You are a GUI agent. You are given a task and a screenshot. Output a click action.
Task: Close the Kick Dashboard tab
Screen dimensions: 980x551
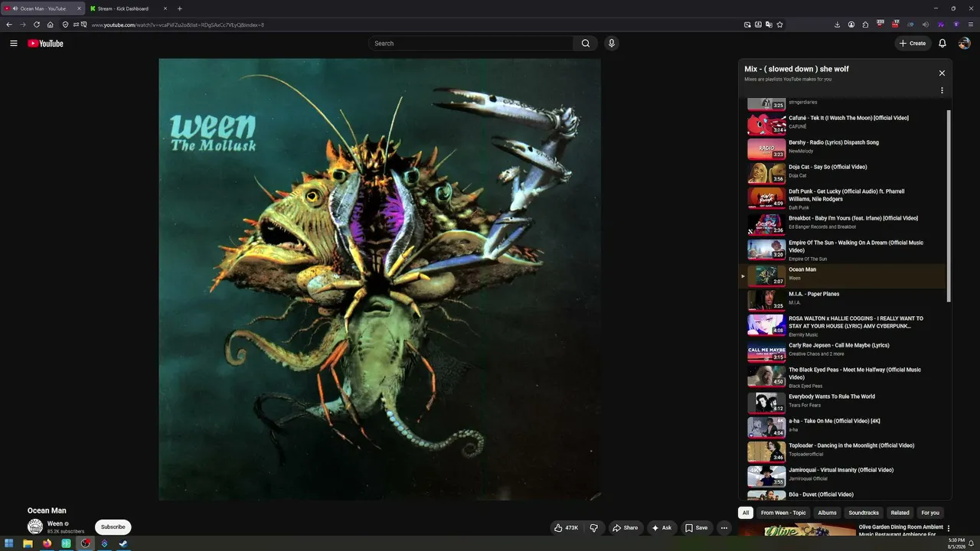[x=165, y=8]
